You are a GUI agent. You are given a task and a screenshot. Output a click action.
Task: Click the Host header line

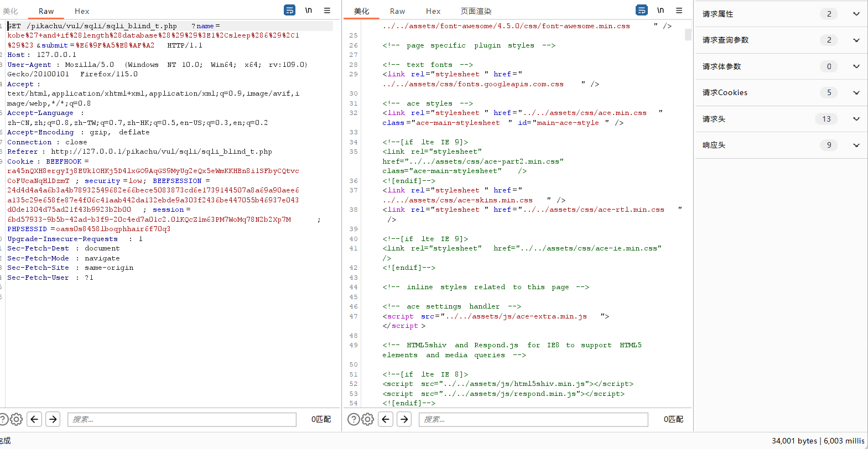(x=42, y=55)
